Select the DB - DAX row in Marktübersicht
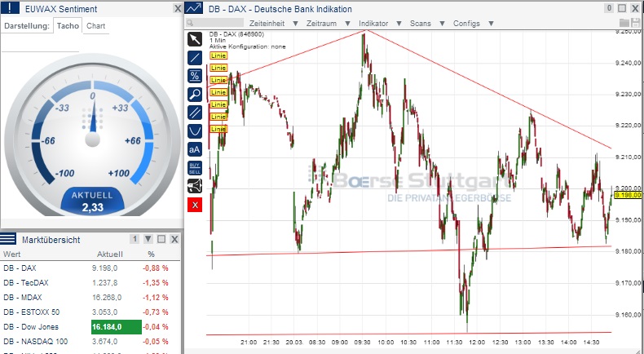 90,268
